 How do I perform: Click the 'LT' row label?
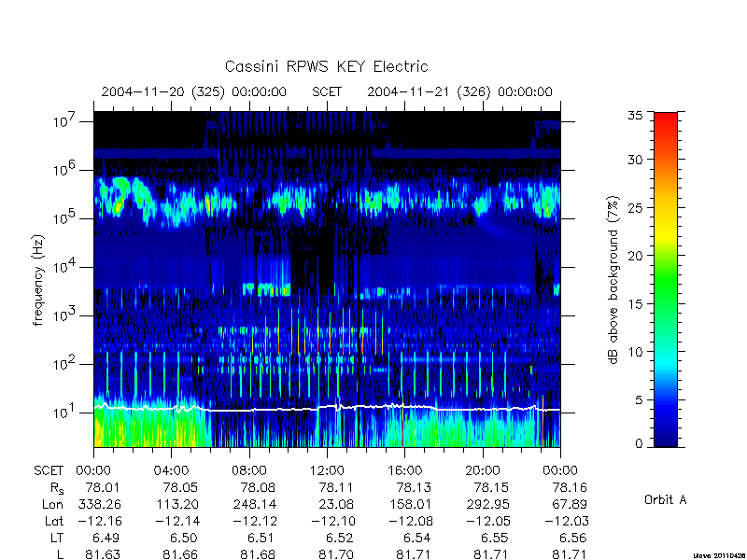click(57, 538)
